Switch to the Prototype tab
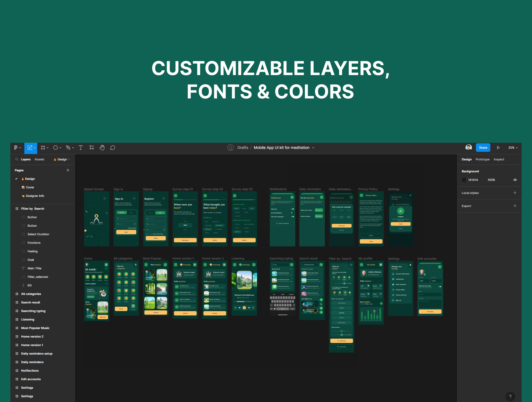Image resolution: width=532 pixels, height=402 pixels. pos(482,159)
